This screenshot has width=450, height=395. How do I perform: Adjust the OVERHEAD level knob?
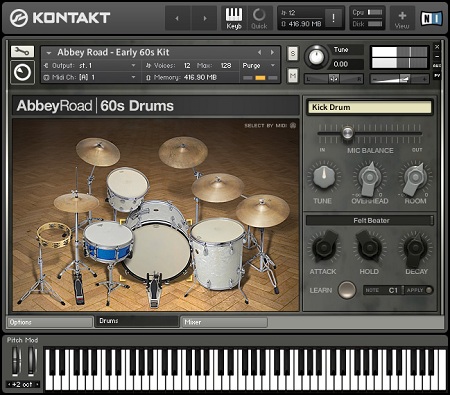pyautogui.click(x=369, y=179)
